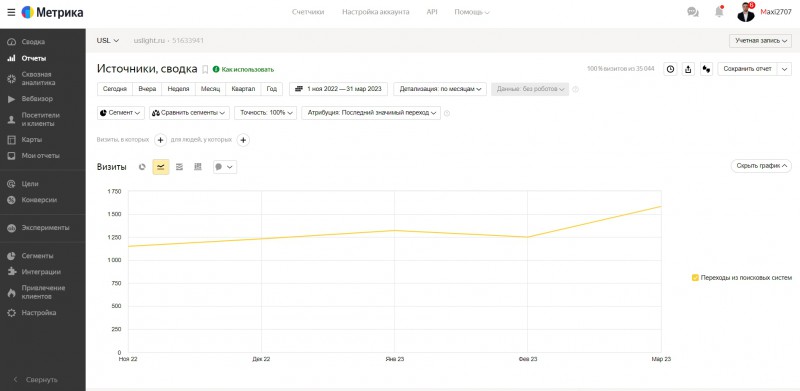Open the chart annotations comment dropdown
The height and width of the screenshot is (391, 800).
pos(224,167)
